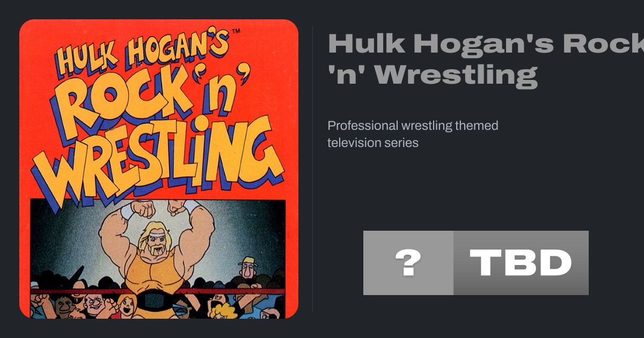Click the blonde spectator at poster bottom
644x338 pixels.
tap(225, 311)
